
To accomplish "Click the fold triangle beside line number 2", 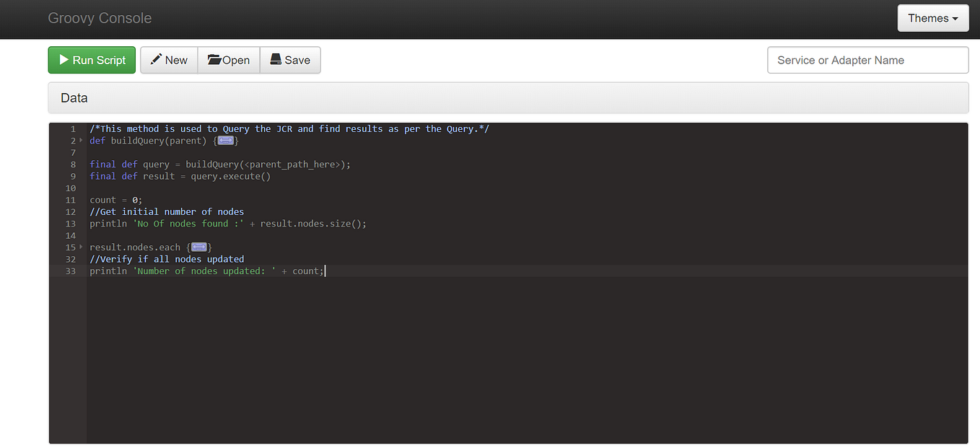I will pos(79,141).
